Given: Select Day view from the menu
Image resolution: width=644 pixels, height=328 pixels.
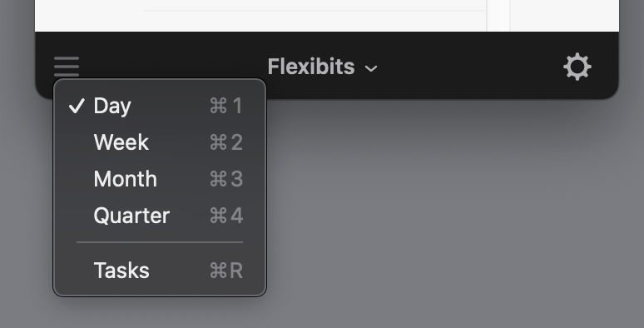Looking at the screenshot, I should point(160,106).
